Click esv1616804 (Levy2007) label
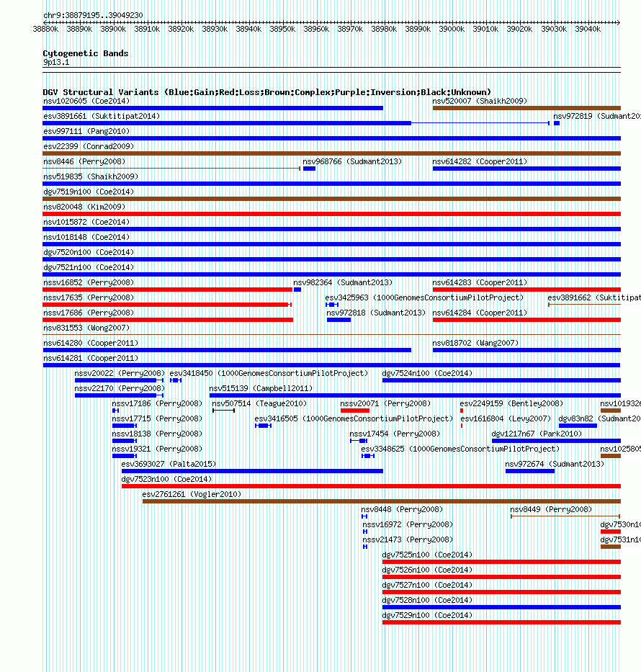This screenshot has width=641, height=672. (x=506, y=418)
